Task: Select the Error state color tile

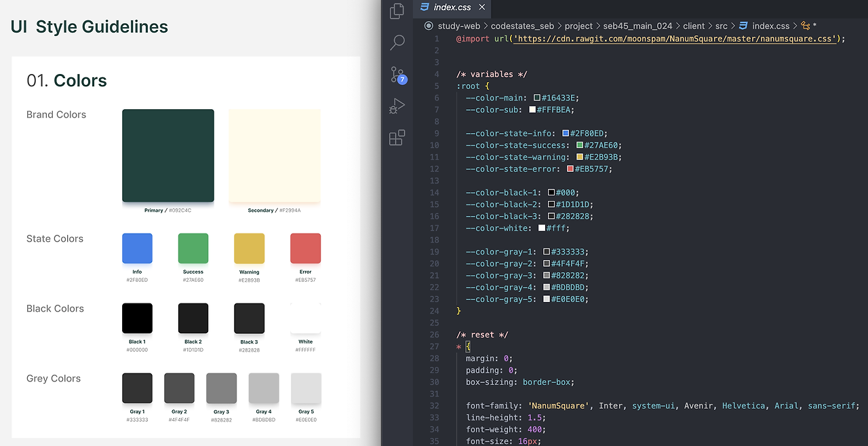Action: (305, 248)
